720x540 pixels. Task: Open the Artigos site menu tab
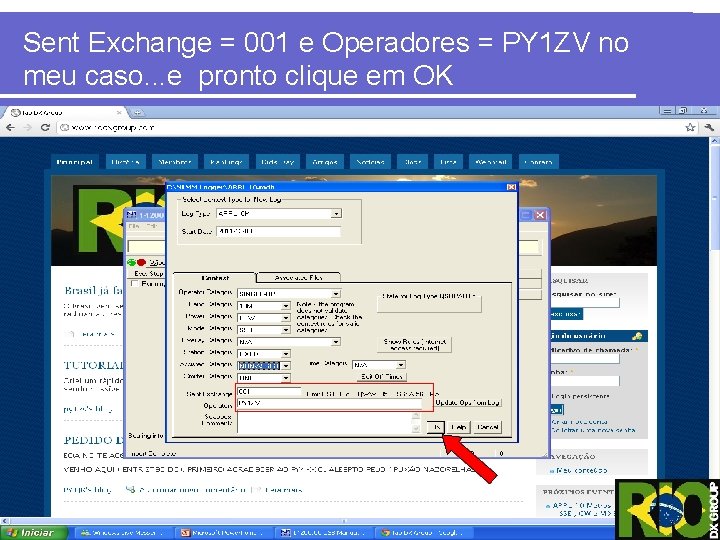point(325,162)
